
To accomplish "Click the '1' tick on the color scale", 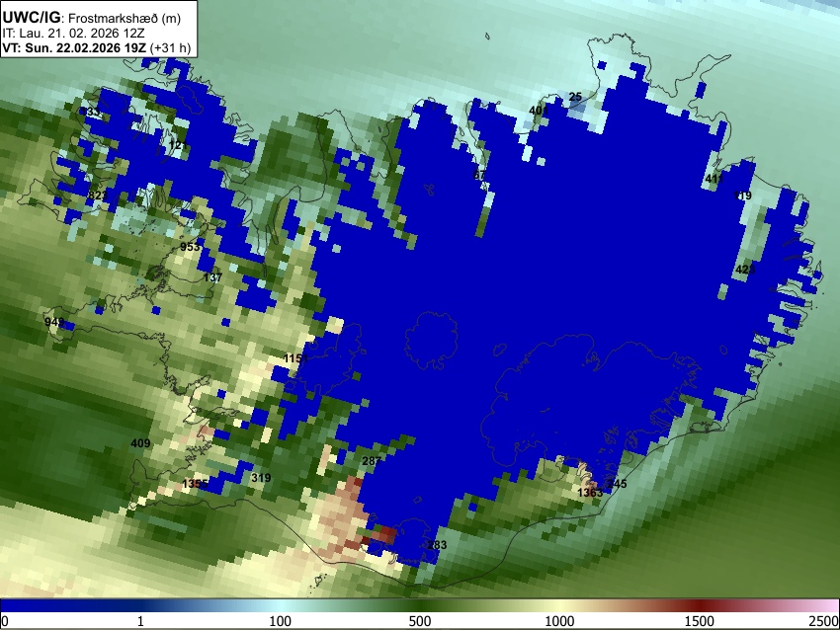I will click(140, 621).
